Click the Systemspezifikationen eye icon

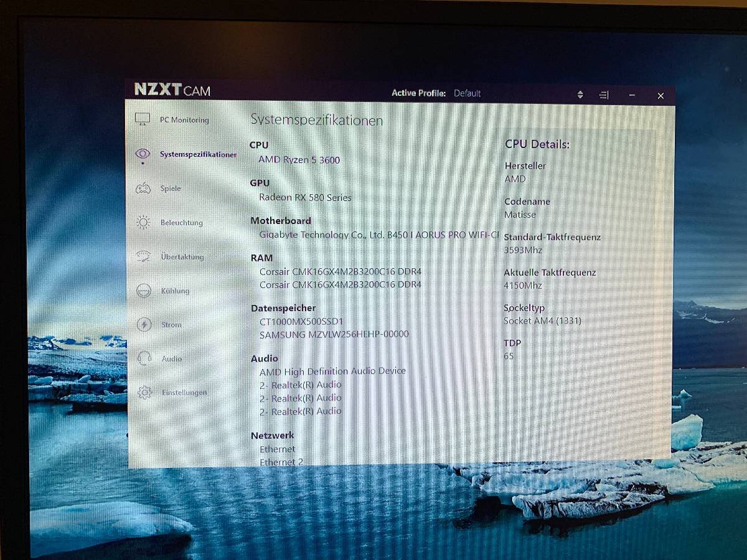(x=143, y=154)
